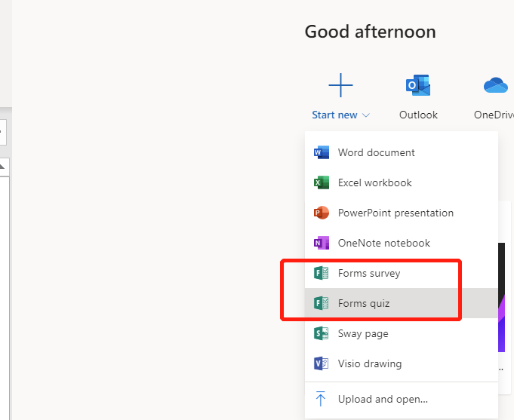The width and height of the screenshot is (514, 420).
Task: Open the OneDrive label link
Action: coord(494,115)
